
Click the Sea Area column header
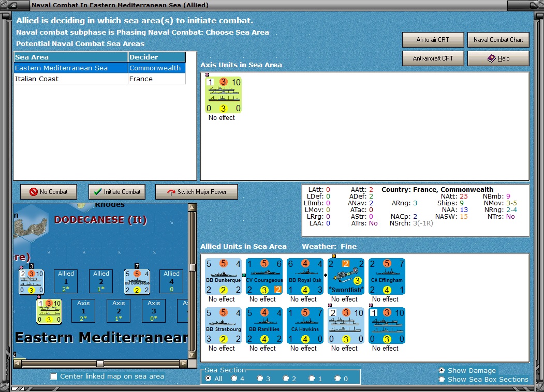pos(71,57)
